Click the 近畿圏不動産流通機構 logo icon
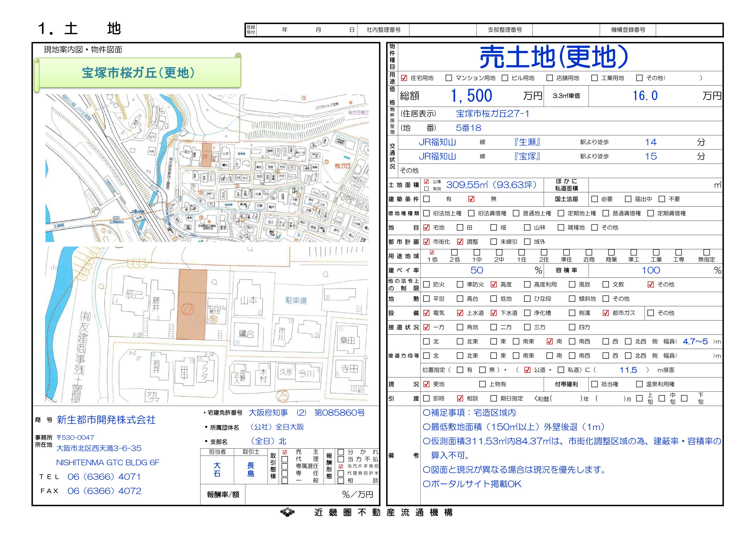The image size is (756, 535). tap(287, 512)
